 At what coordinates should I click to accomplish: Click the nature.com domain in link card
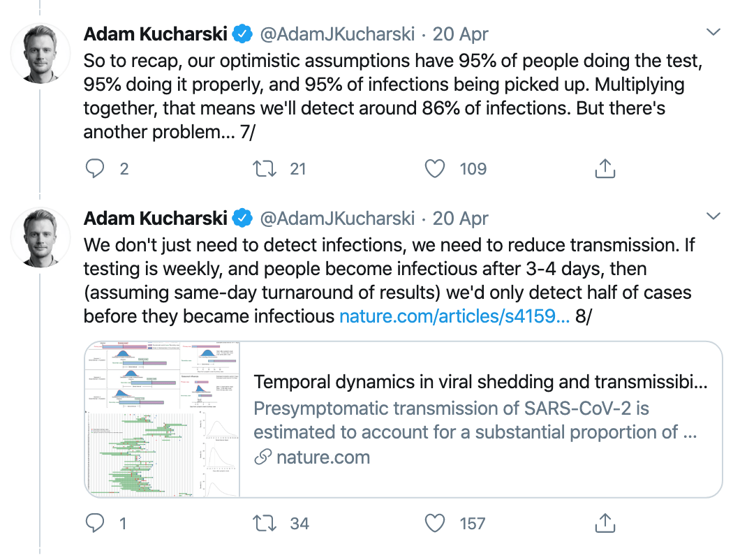[323, 457]
